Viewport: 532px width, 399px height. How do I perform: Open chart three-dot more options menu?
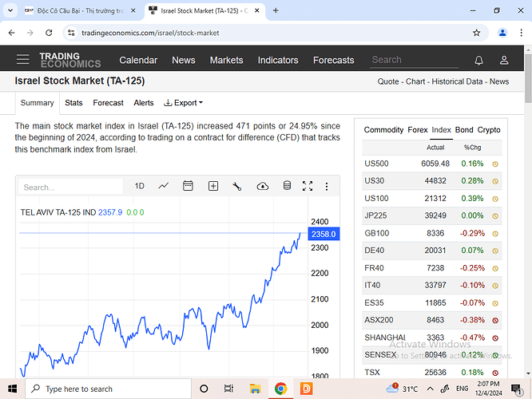(327, 186)
